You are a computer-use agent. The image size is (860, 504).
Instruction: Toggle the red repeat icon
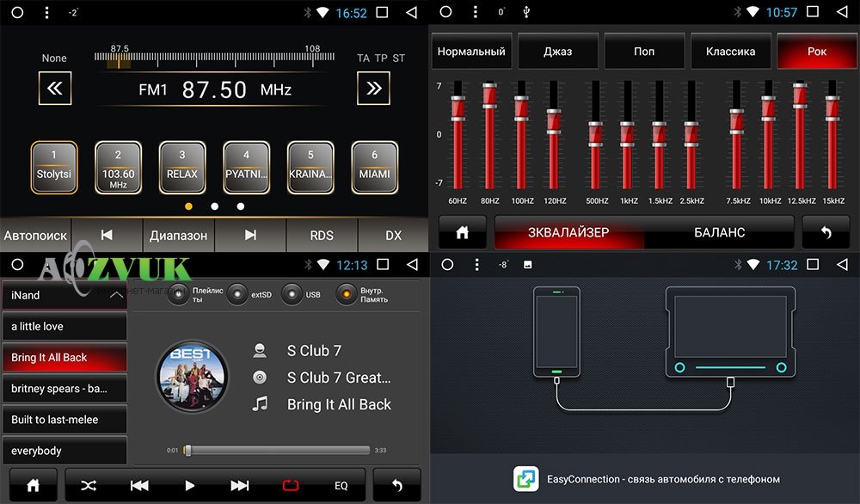pos(290,485)
